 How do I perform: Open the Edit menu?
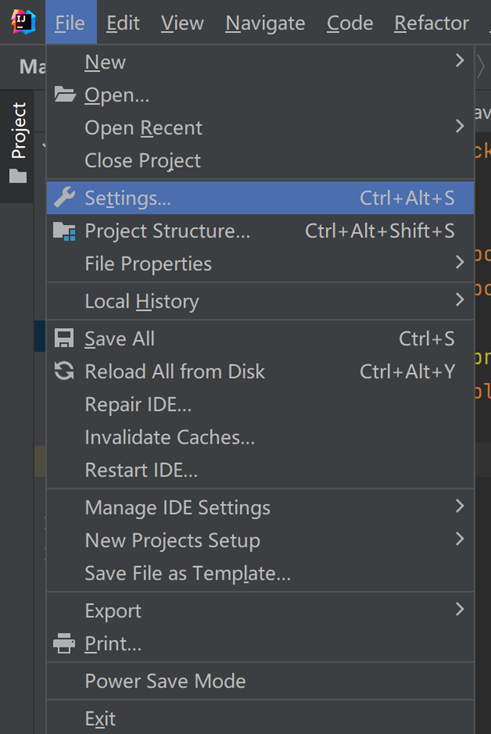pos(123,23)
